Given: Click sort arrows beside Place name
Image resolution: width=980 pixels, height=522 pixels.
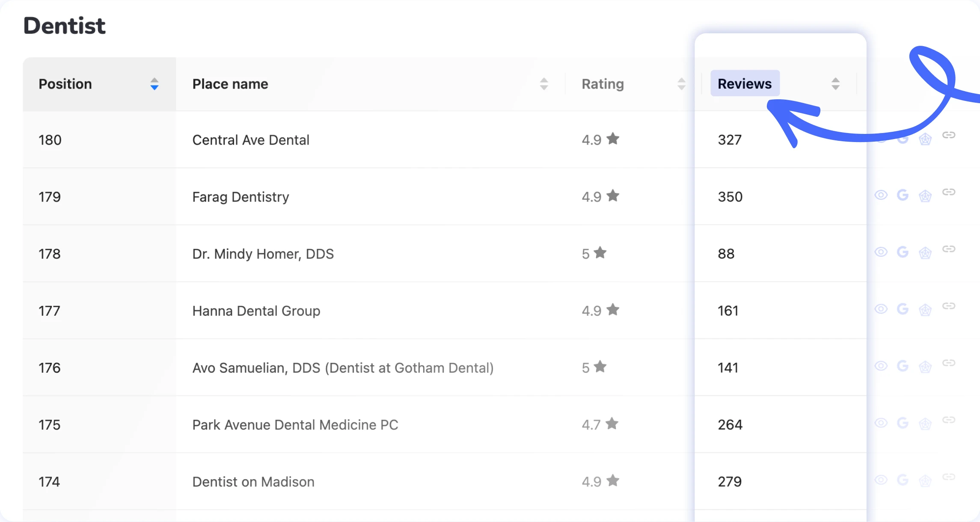Looking at the screenshot, I should coord(544,84).
